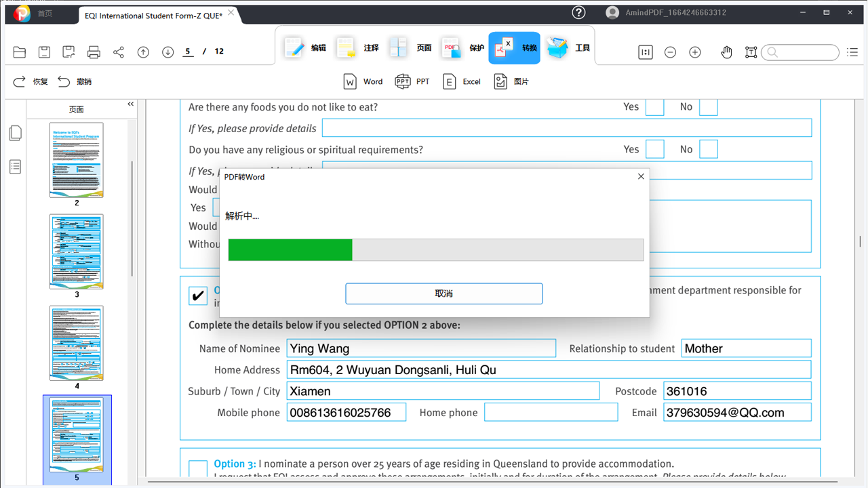This screenshot has height=488, width=868.
Task: Open the 保护 protect tab
Action: pyautogui.click(x=463, y=48)
